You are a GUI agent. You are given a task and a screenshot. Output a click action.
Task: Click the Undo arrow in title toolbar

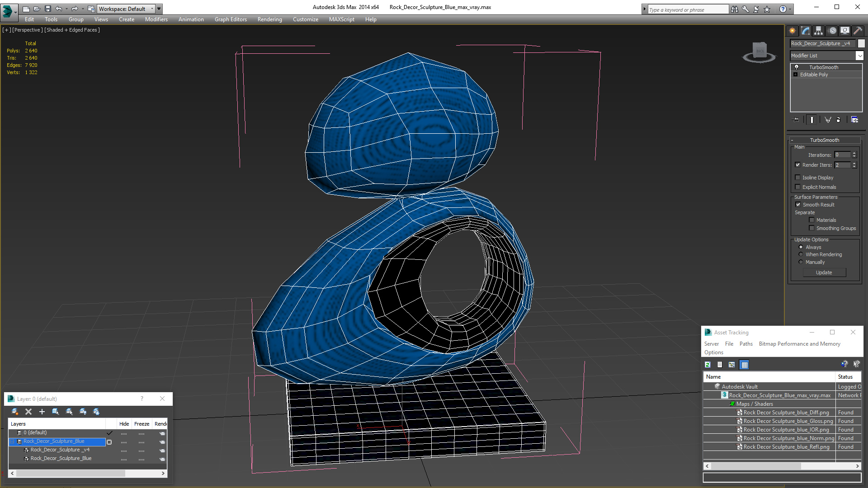point(59,9)
